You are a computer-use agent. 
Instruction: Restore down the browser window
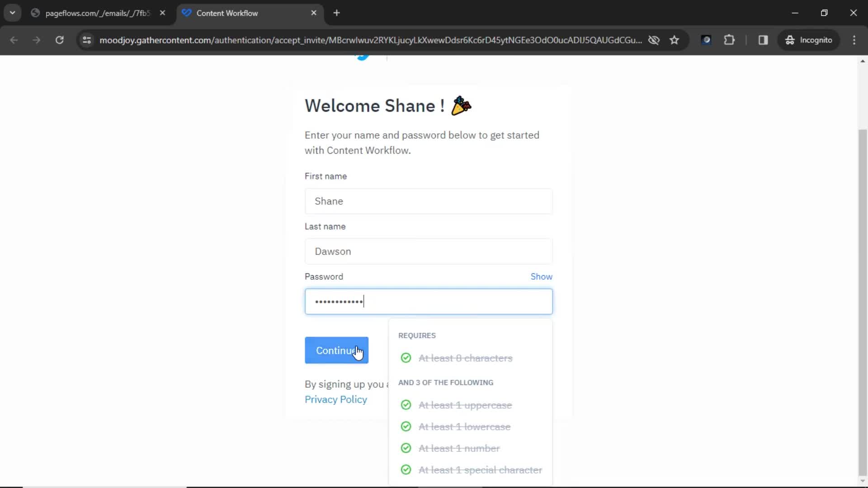click(824, 13)
